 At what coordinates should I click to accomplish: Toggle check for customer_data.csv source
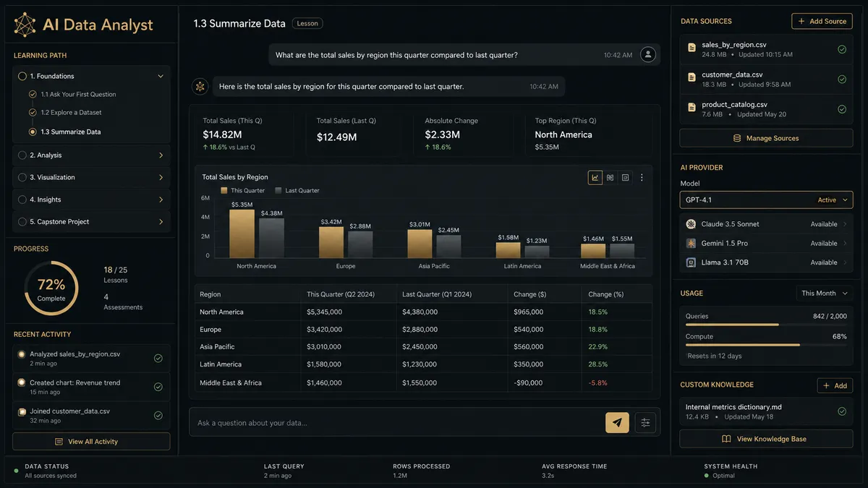pyautogui.click(x=842, y=80)
